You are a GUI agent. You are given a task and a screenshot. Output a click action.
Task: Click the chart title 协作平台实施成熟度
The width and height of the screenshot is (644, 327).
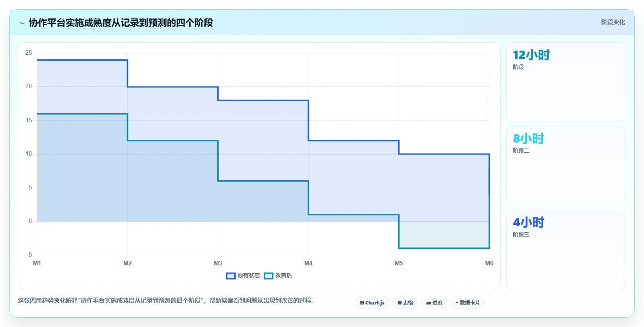[x=121, y=23]
